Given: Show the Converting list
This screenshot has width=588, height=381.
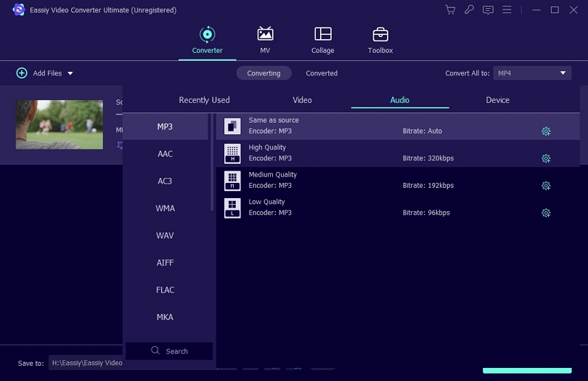Looking at the screenshot, I should coord(264,73).
